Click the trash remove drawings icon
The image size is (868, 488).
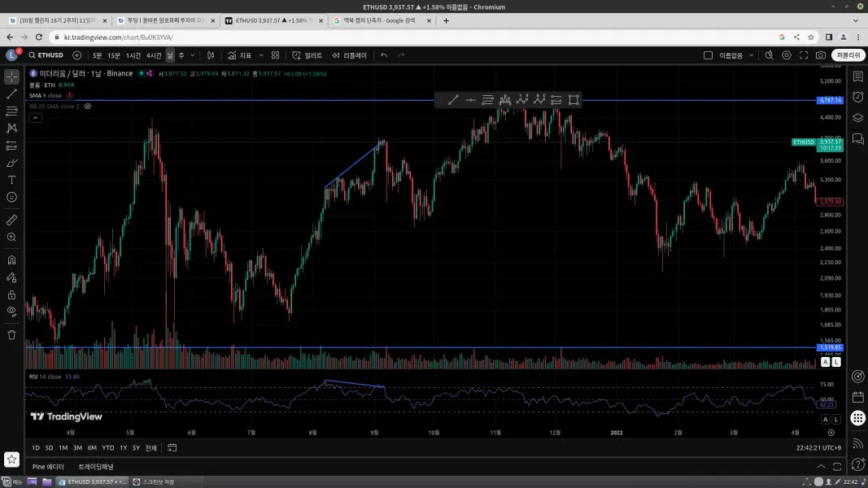[11, 335]
